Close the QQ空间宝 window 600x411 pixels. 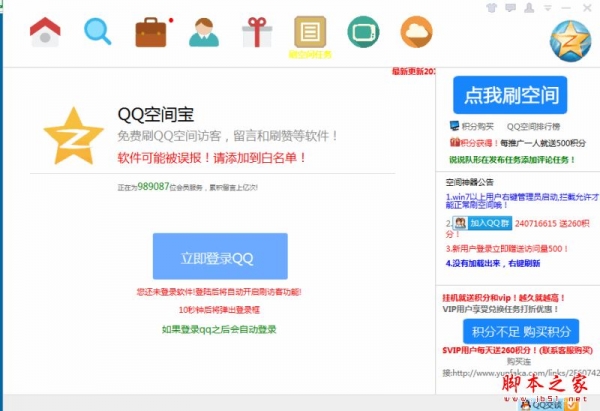(x=587, y=8)
